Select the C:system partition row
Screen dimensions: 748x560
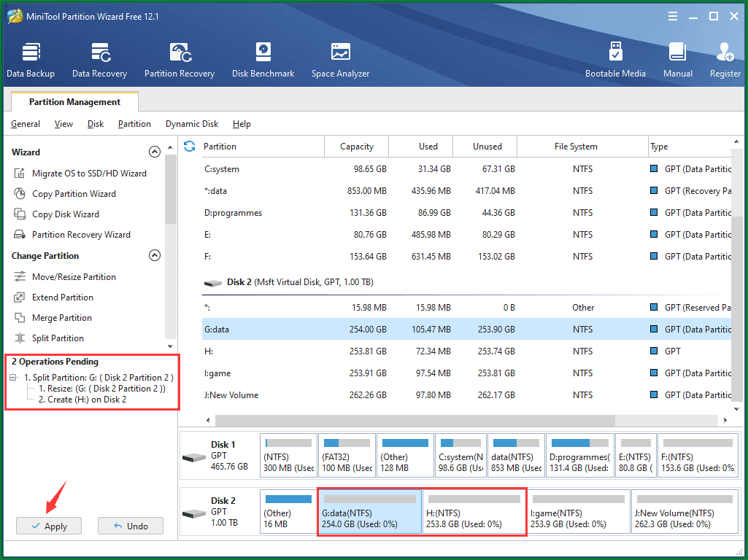coord(466,169)
